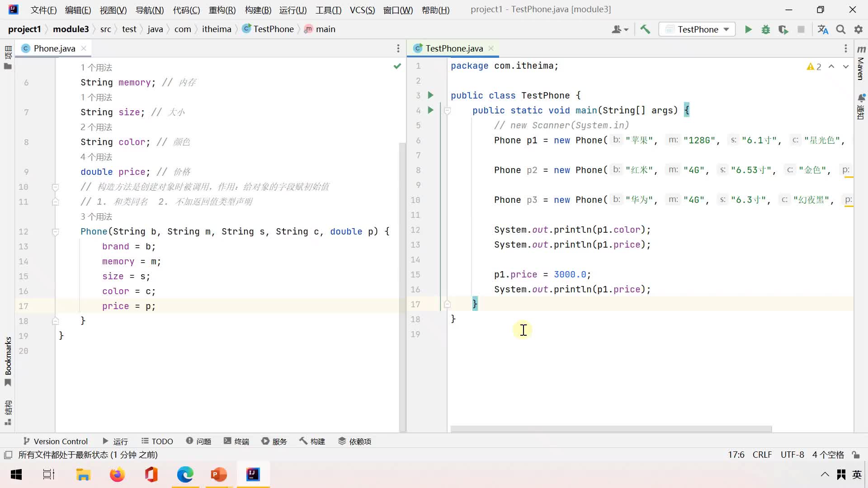Screen dimensions: 868x488
Task: Click fold end marker at line 18 in Phone.java
Action: pos(55,321)
